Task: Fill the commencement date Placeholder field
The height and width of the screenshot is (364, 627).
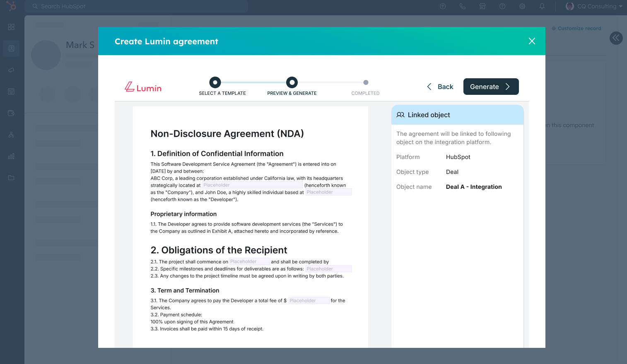Action: [x=249, y=261]
